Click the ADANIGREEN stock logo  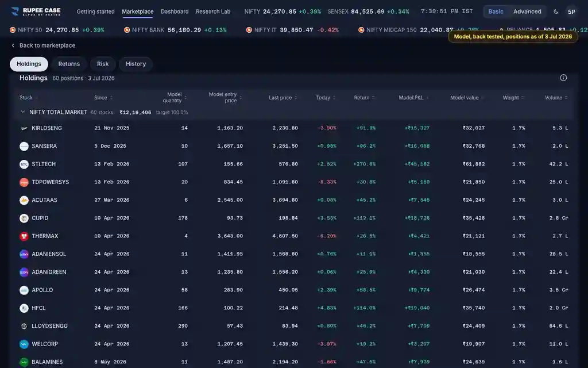click(24, 272)
